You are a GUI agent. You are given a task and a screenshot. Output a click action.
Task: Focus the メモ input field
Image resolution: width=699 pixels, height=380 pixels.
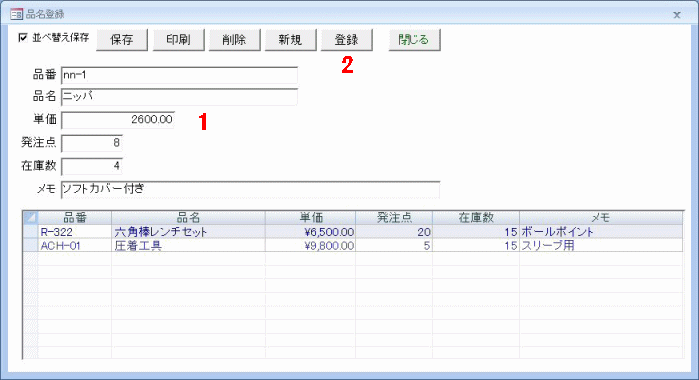[250, 190]
